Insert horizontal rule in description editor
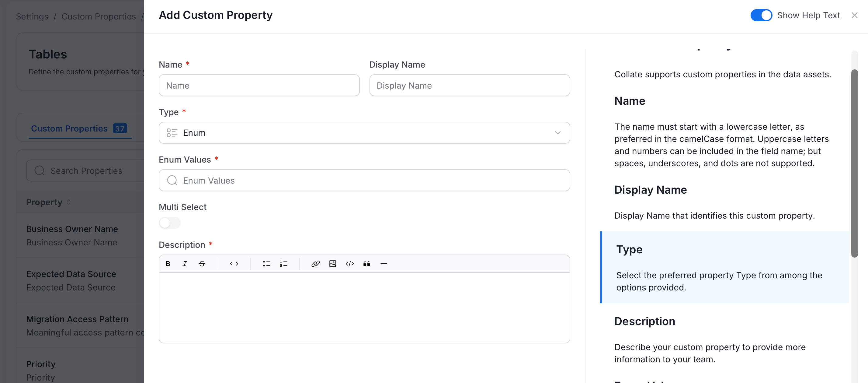This screenshot has width=868, height=383. 384,264
